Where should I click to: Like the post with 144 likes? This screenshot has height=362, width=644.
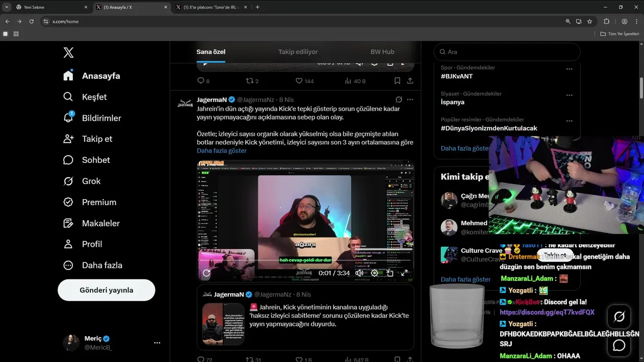[x=304, y=81]
